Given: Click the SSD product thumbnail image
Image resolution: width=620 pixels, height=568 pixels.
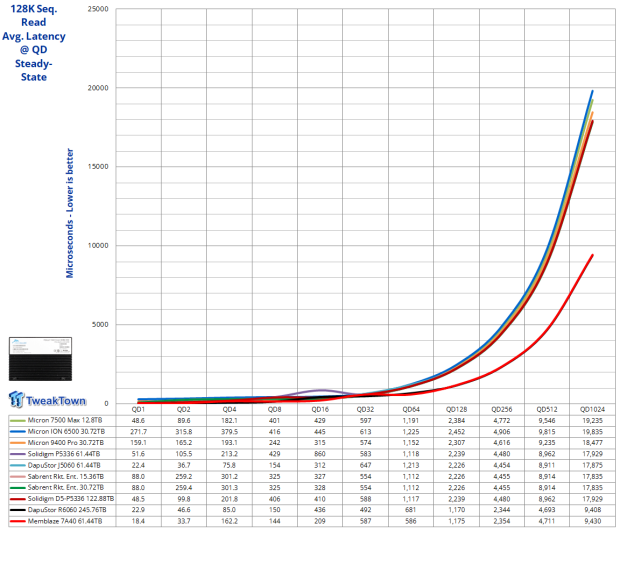Looking at the screenshot, I should pyautogui.click(x=40, y=359).
